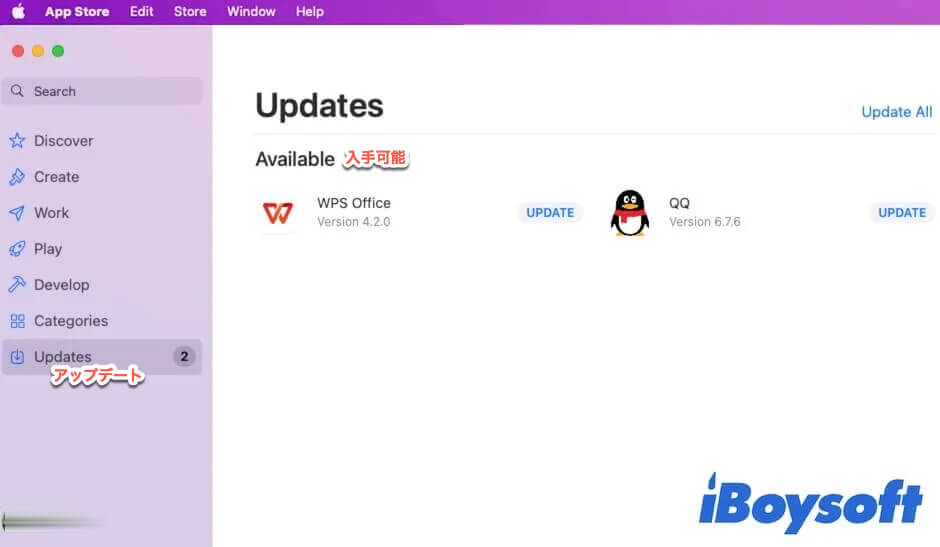Update the QQ app
Viewport: 940px width, 547px height.
[x=902, y=213]
